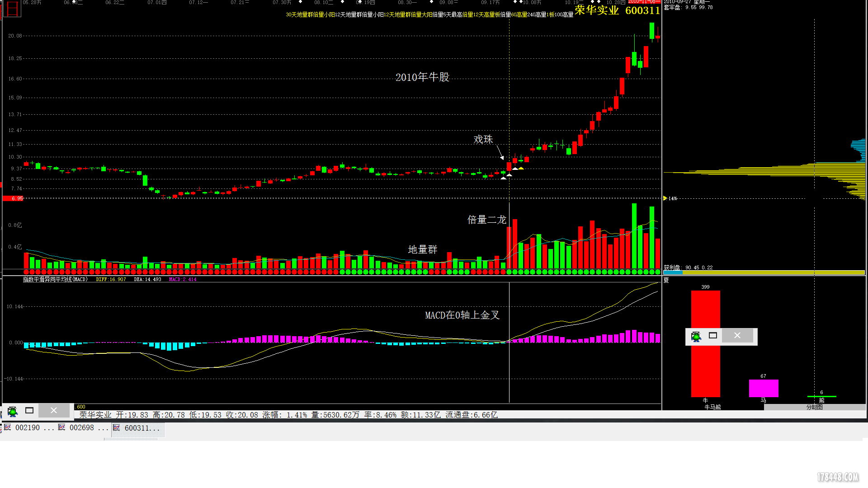Click the status bar 量:5630.62万 value
868x488 pixels.
335,415
